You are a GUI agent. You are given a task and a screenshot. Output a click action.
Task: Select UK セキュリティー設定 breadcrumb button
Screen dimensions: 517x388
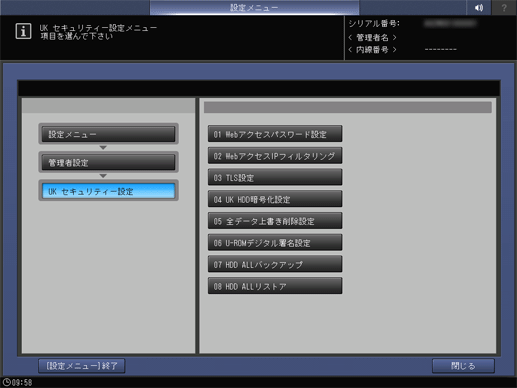108,191
